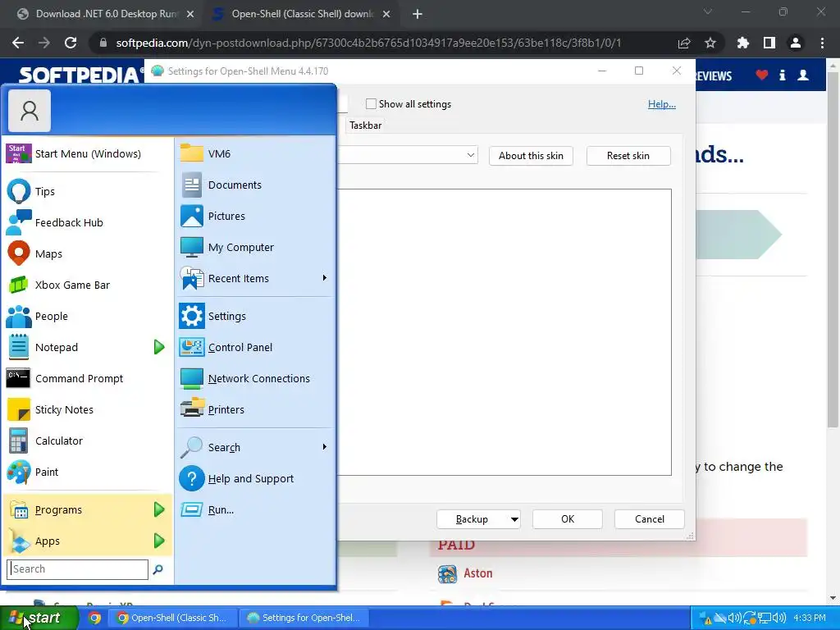Click the start button on taskbar
The height and width of the screenshot is (630, 840).
coord(39,618)
